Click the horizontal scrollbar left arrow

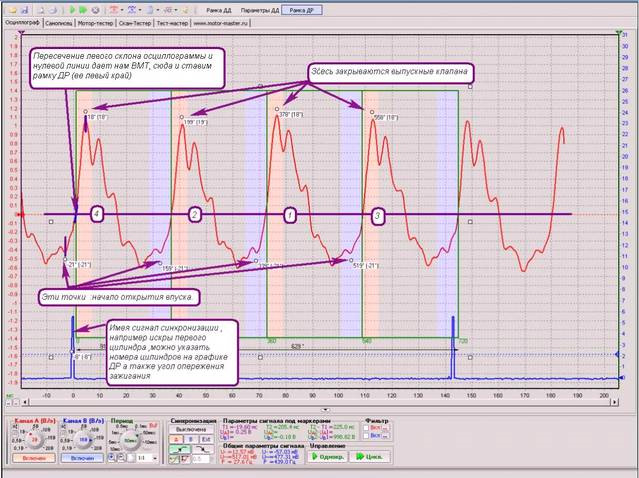point(26,402)
